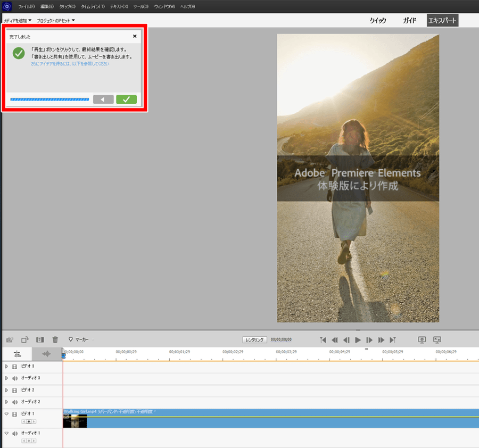Go to next keyframe on Audio 1
Image resolution: width=479 pixels, height=448 pixels.
34,441
